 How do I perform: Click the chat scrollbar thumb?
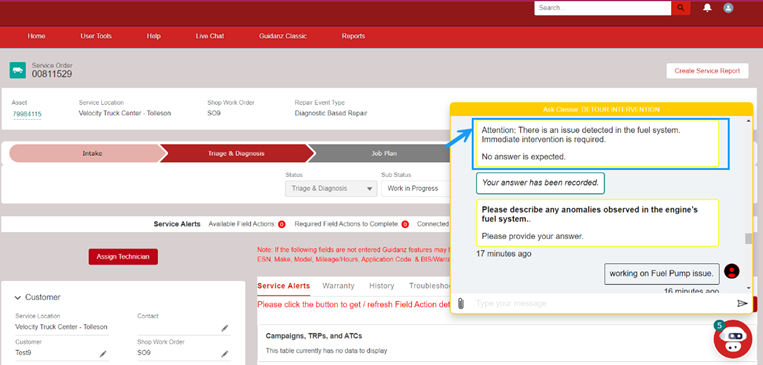click(748, 238)
